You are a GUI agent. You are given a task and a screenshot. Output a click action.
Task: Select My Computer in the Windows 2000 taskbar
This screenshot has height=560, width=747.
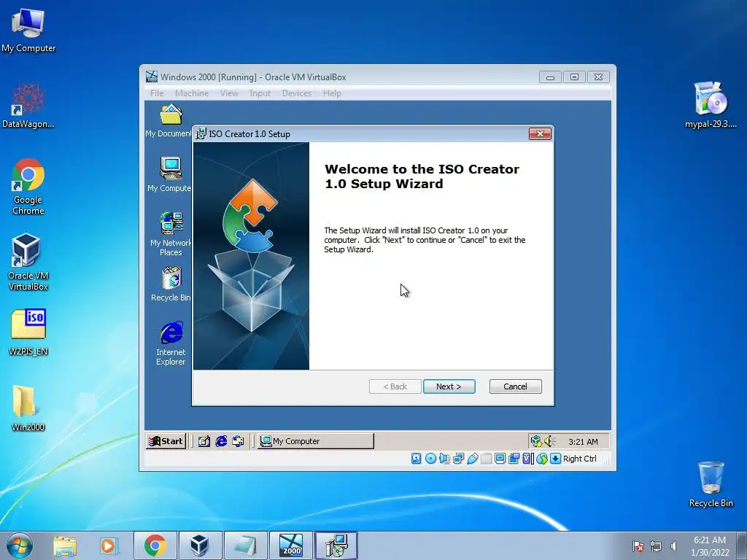point(316,441)
